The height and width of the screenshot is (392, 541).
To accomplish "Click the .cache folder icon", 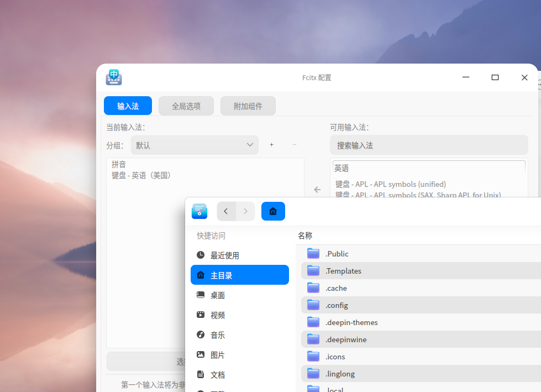I will point(313,288).
